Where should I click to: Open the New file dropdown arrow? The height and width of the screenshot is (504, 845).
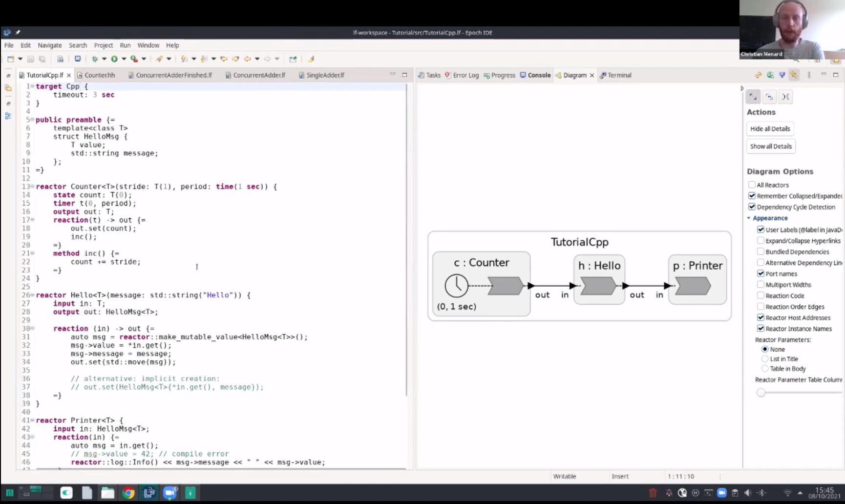20,59
